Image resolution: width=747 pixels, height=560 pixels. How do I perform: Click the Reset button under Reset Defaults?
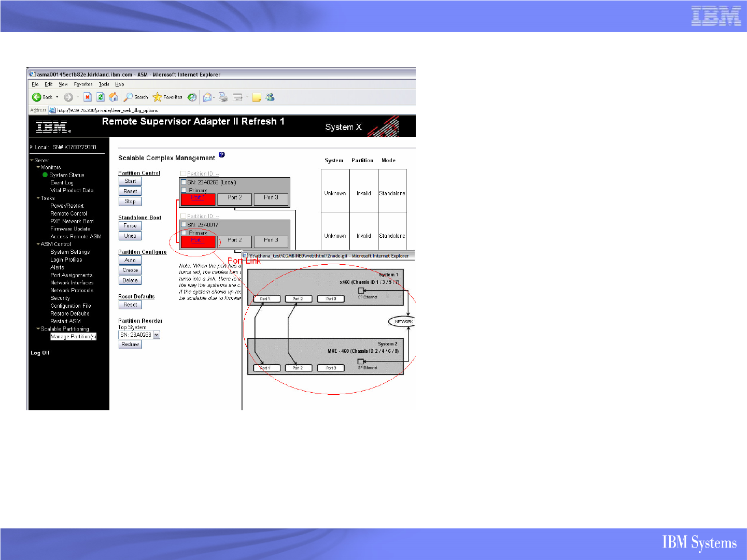click(130, 305)
